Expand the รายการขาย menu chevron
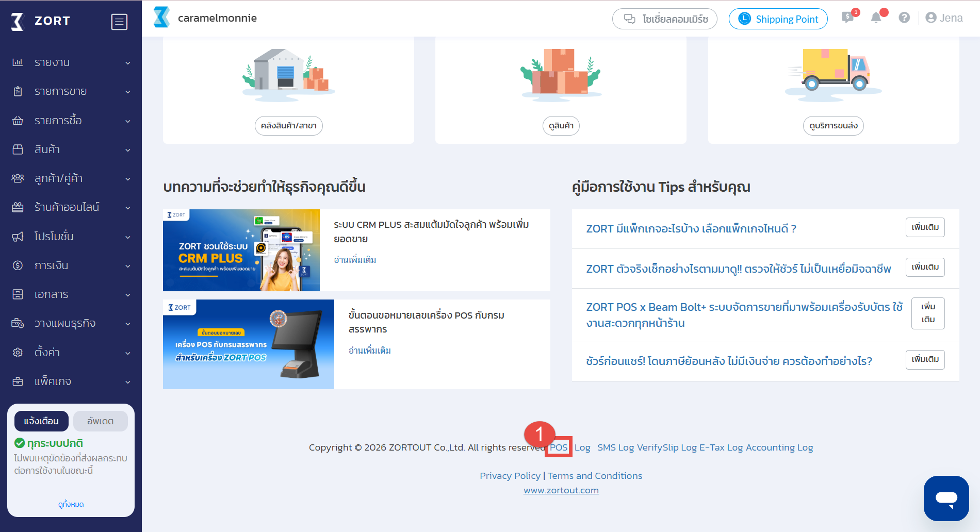The height and width of the screenshot is (532, 980). (128, 92)
